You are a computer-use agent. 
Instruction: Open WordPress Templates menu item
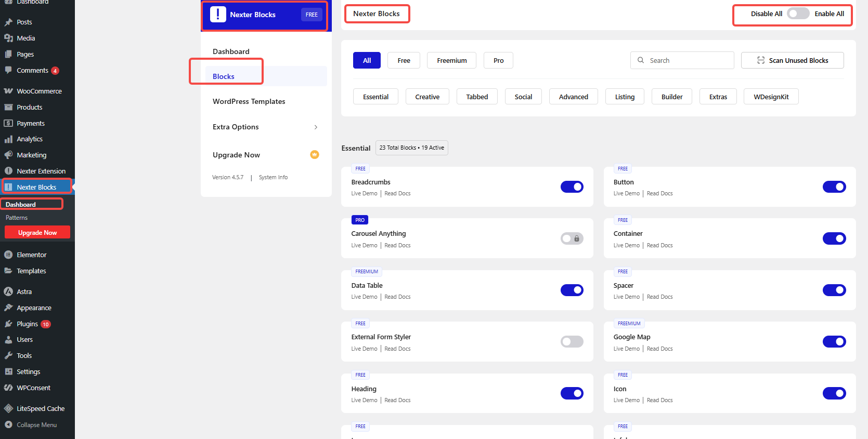point(249,101)
